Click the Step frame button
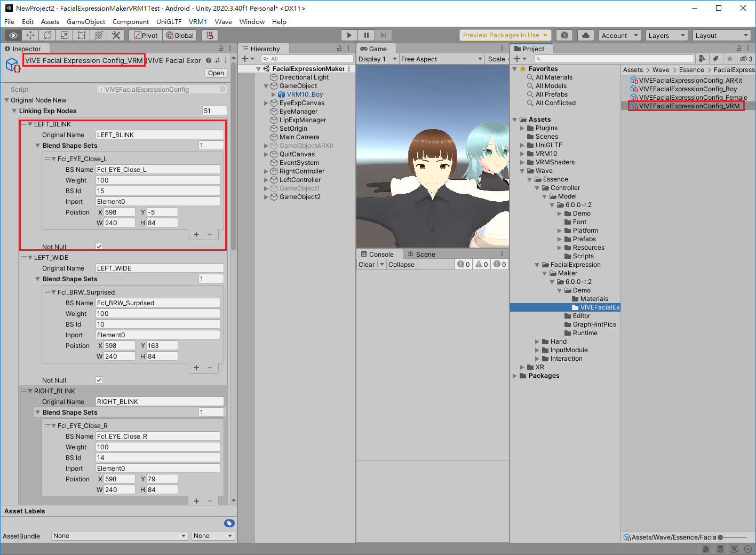The height and width of the screenshot is (555, 756). point(383,35)
